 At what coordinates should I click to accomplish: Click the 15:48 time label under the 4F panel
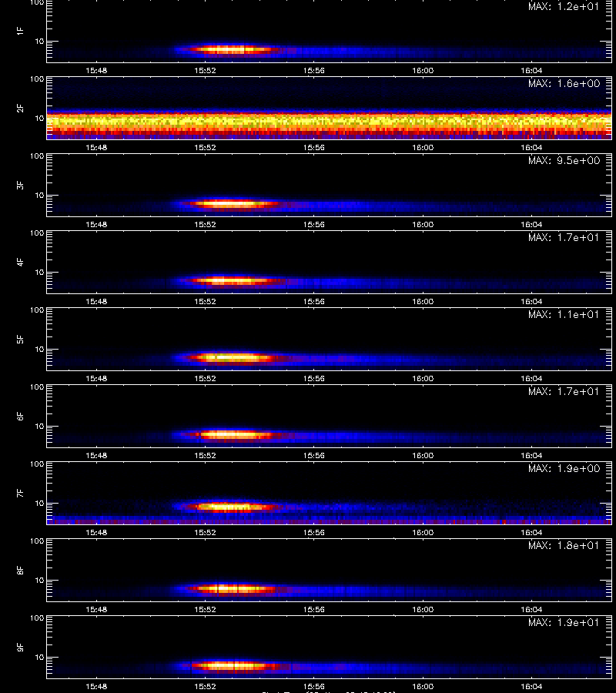(96, 301)
